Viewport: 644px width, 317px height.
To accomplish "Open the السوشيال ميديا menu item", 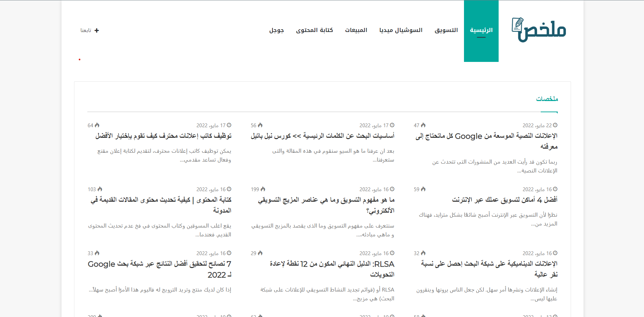I will point(401,30).
